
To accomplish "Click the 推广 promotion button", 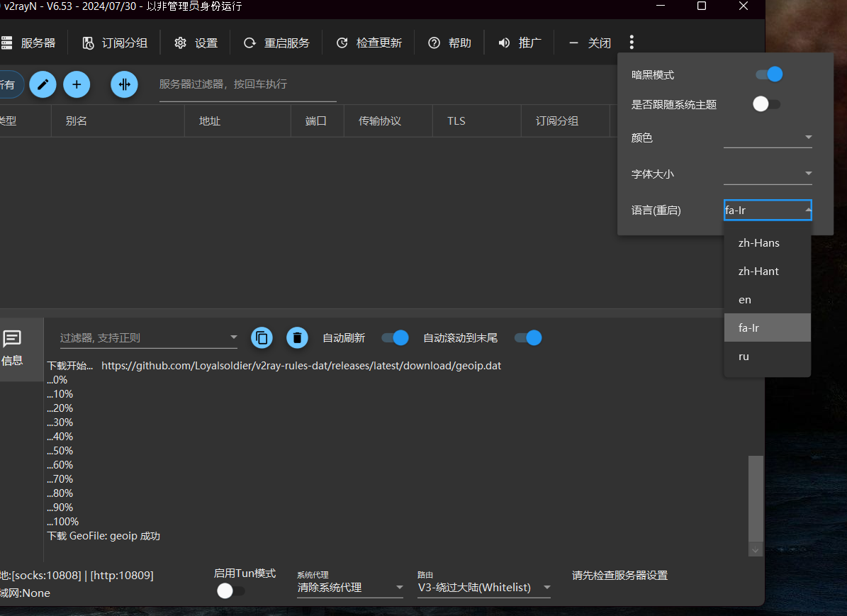I will pyautogui.click(x=520, y=43).
